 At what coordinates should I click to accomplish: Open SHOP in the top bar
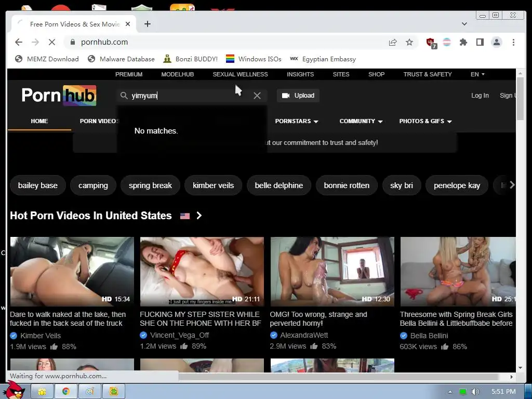click(377, 74)
